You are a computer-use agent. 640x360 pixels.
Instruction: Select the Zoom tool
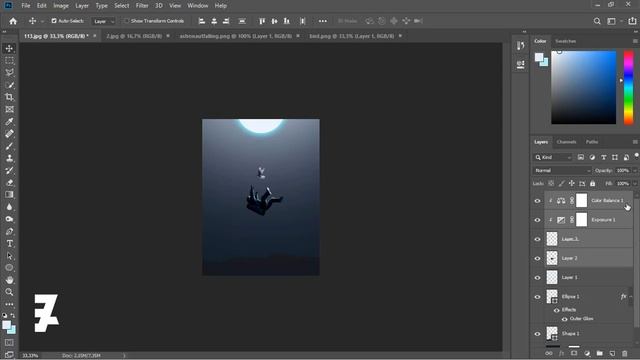[x=9, y=292]
